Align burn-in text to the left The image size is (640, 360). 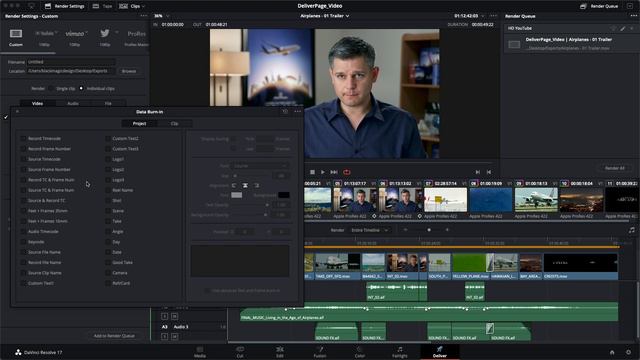[234, 185]
